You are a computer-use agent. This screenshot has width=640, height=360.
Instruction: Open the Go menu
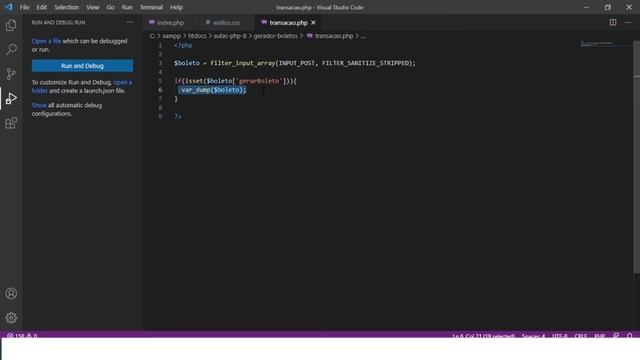[110, 7]
